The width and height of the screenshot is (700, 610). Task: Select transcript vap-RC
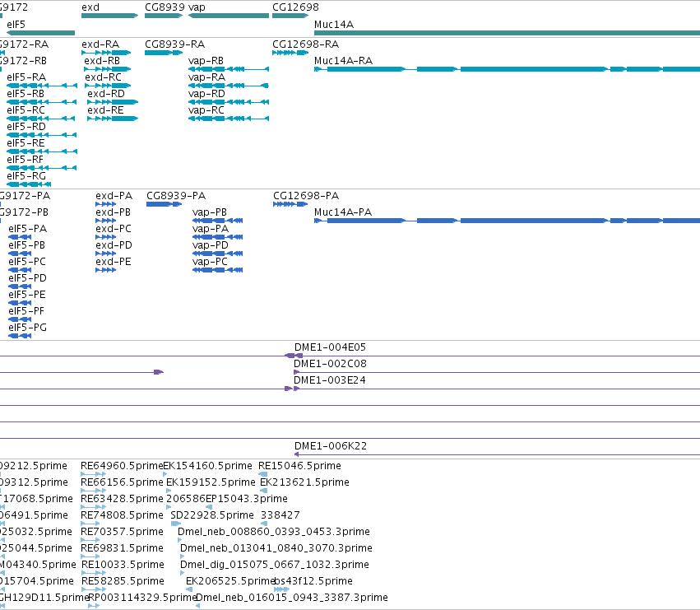pyautogui.click(x=229, y=119)
